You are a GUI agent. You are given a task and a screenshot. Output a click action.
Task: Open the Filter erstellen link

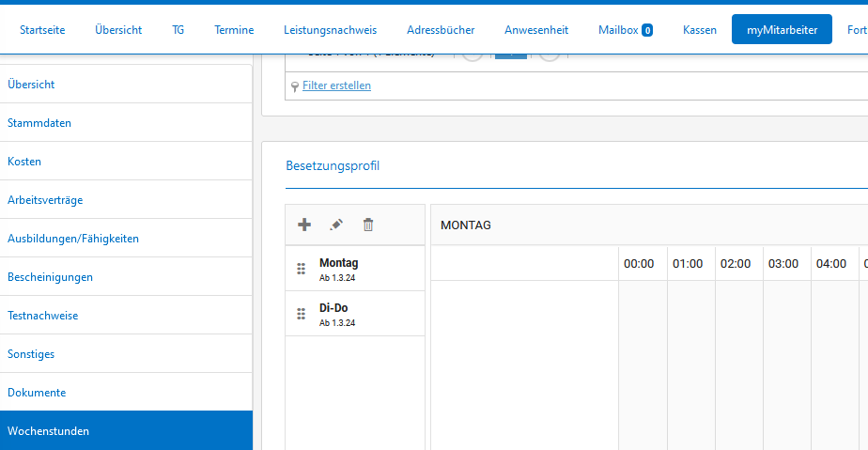pyautogui.click(x=336, y=85)
